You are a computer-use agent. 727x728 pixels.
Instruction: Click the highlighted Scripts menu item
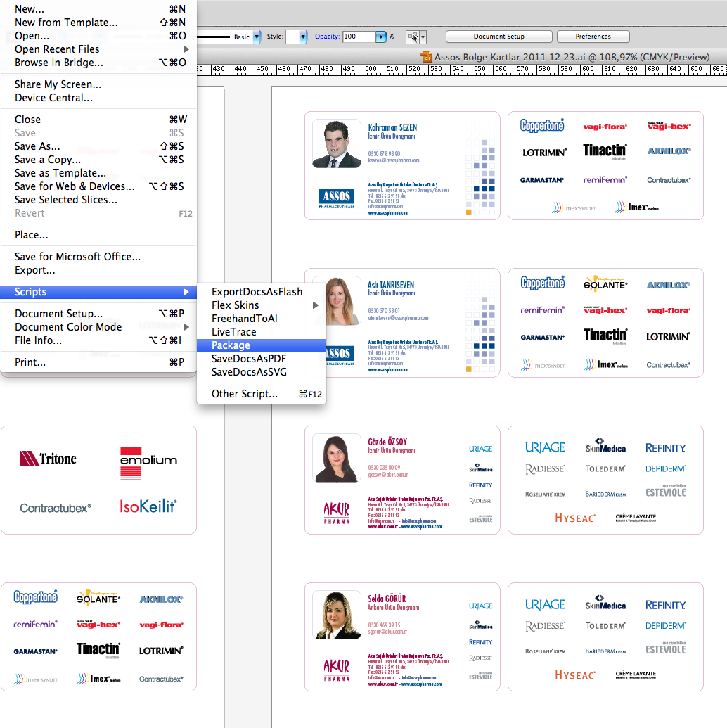point(98,292)
